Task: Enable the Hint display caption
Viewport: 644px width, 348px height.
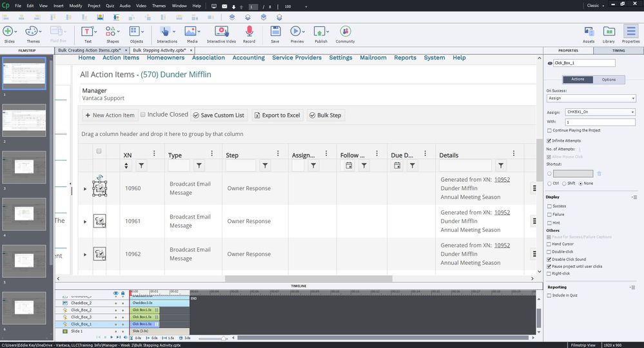Action: pos(549,223)
